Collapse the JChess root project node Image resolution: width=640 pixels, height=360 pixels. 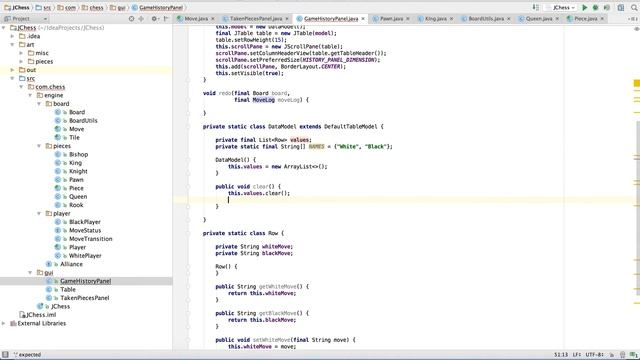(x=4, y=28)
